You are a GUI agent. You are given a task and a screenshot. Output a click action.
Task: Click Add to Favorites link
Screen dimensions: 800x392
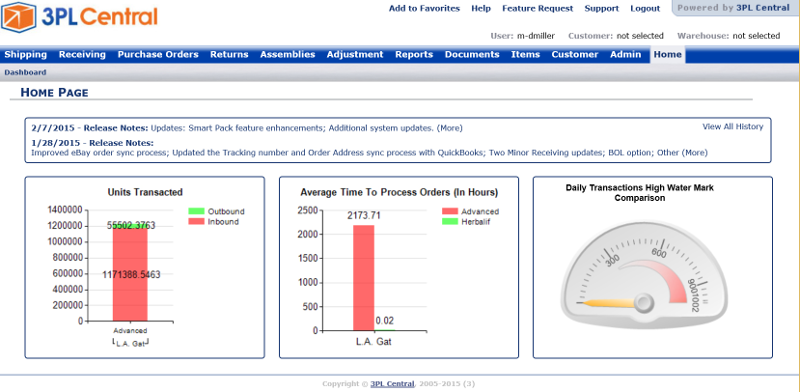click(x=424, y=9)
